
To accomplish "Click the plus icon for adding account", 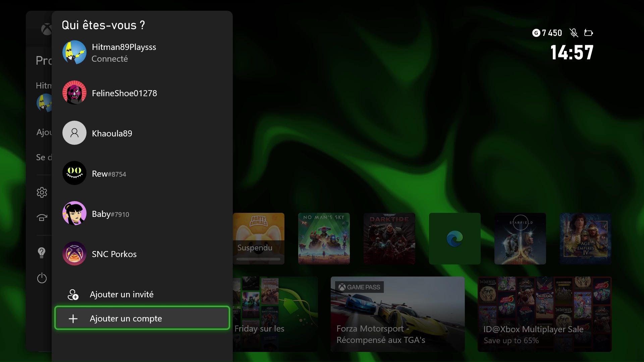I will pos(73,318).
